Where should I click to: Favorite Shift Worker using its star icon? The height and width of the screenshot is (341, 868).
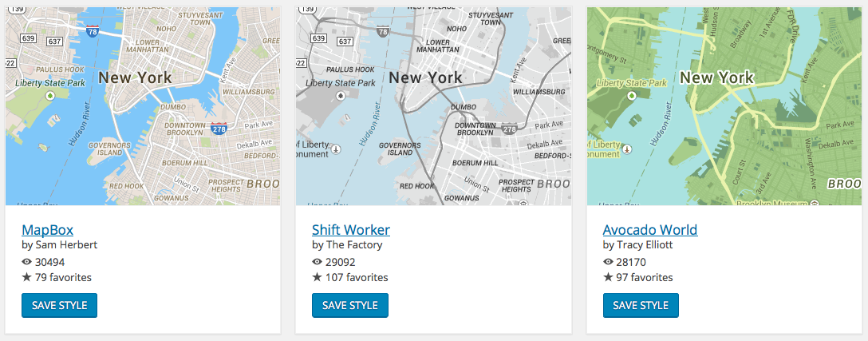[x=317, y=278]
